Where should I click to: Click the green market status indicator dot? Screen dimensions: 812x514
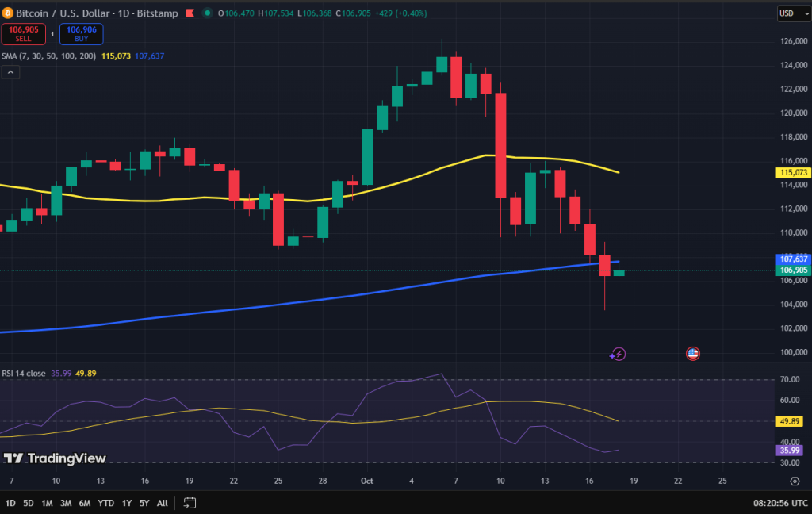[x=208, y=13]
